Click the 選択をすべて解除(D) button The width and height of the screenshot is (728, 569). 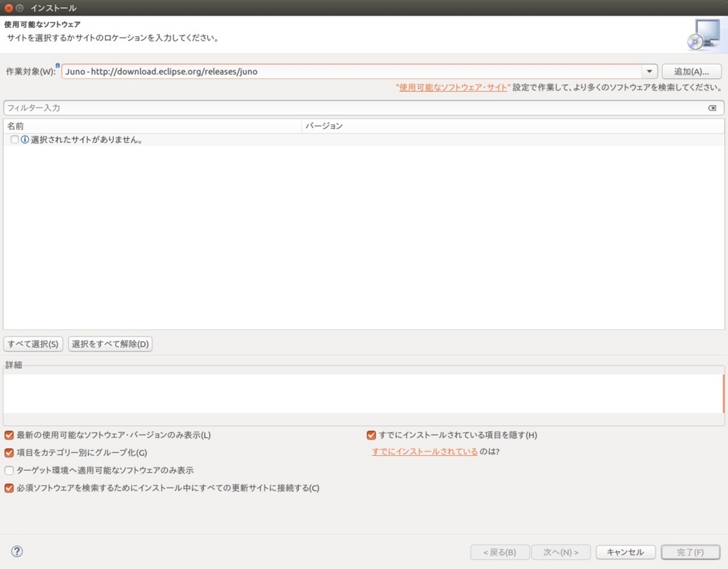pyautogui.click(x=110, y=344)
